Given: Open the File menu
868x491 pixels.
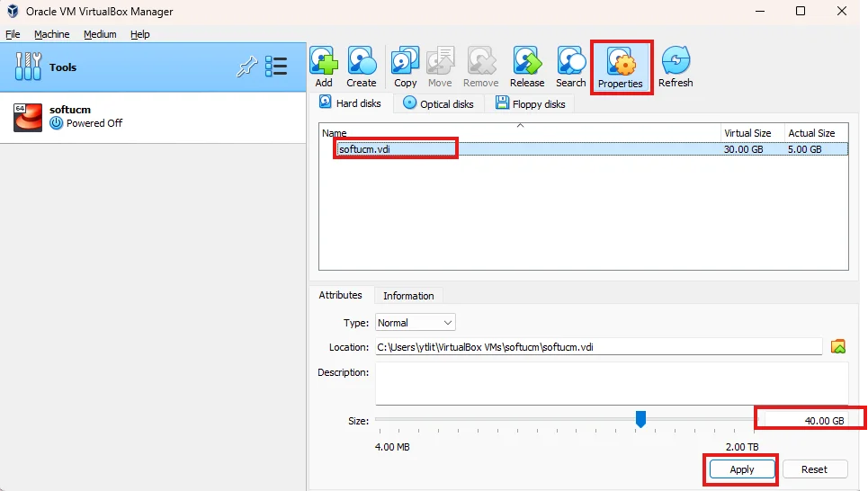Looking at the screenshot, I should (13, 34).
